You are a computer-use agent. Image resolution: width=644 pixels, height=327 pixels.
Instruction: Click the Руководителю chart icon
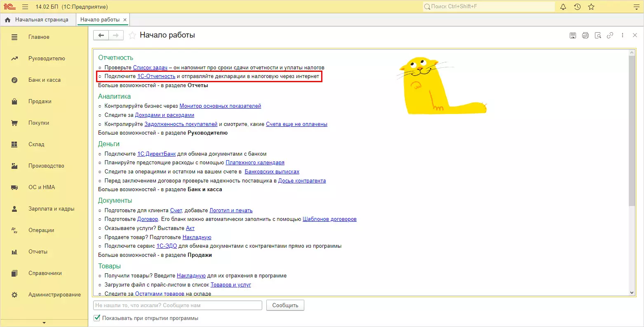[14, 59]
